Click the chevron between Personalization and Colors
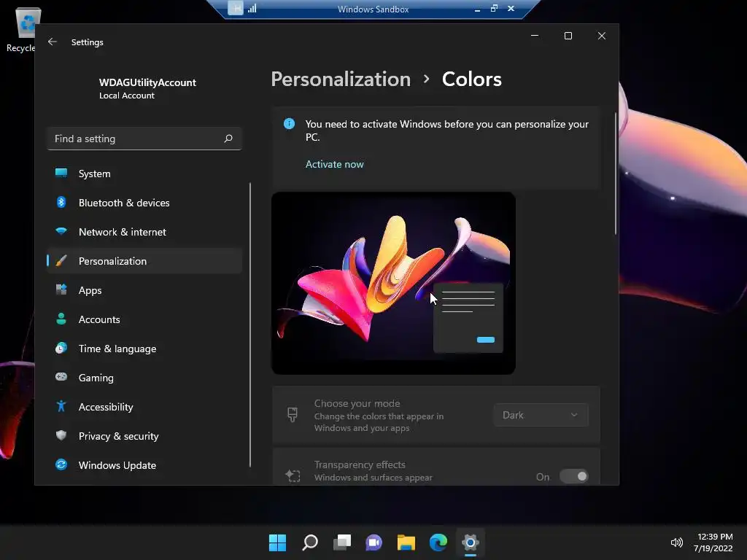Image resolution: width=747 pixels, height=560 pixels. click(x=426, y=79)
